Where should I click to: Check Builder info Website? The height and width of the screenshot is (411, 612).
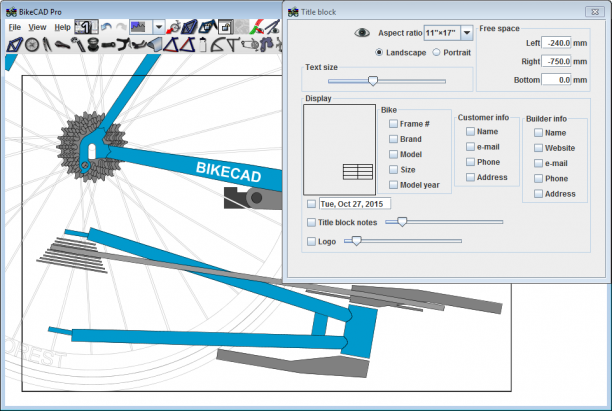538,148
